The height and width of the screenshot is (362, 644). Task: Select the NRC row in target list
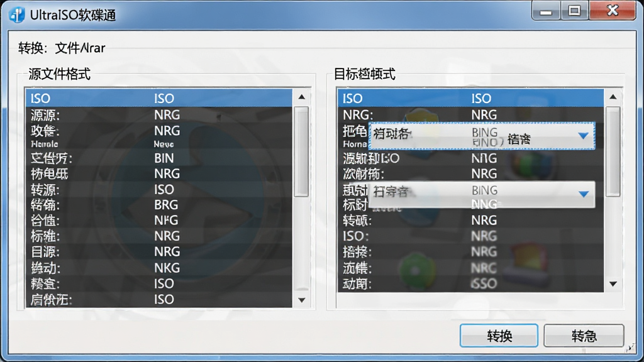[470, 268]
